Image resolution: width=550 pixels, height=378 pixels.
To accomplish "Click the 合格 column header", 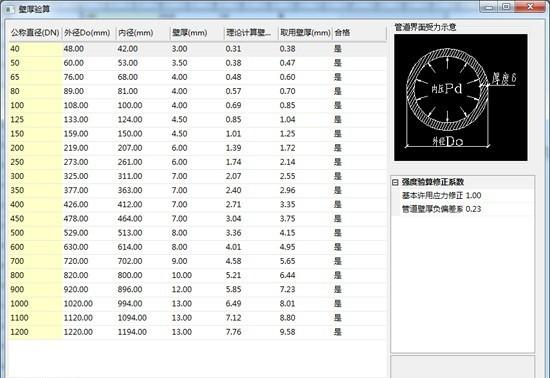I will pyautogui.click(x=359, y=33).
